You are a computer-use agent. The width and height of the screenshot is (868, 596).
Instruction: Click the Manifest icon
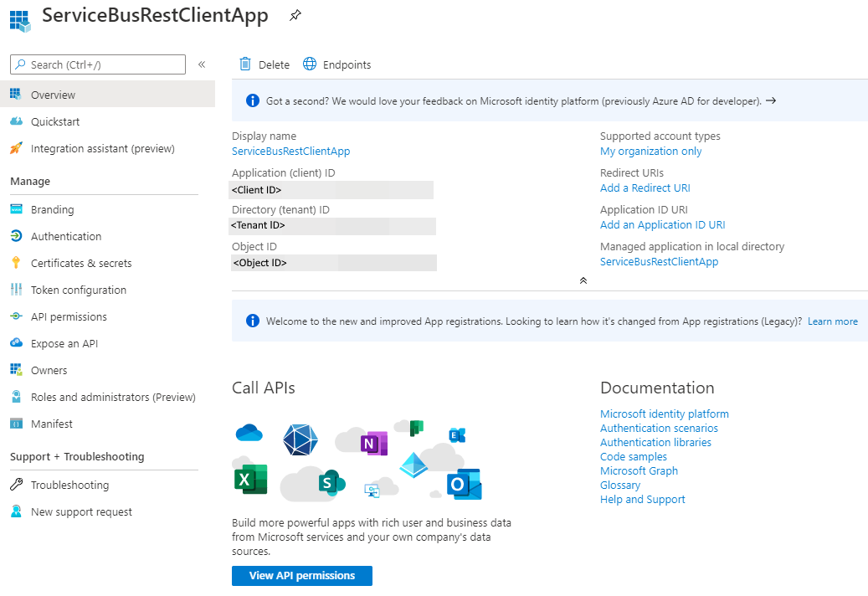(x=17, y=424)
